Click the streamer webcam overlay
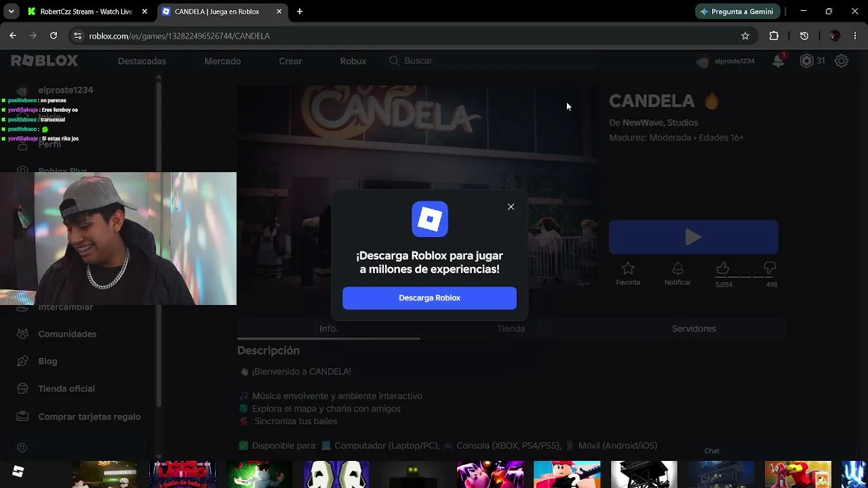The height and width of the screenshot is (488, 868). coord(118,239)
